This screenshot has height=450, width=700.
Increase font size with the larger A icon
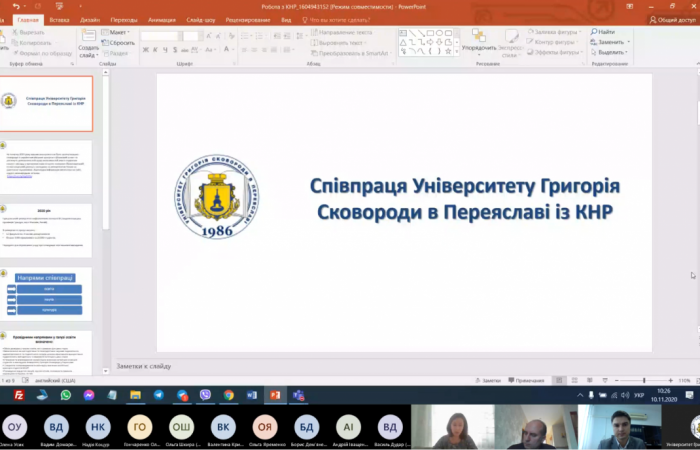(x=208, y=36)
